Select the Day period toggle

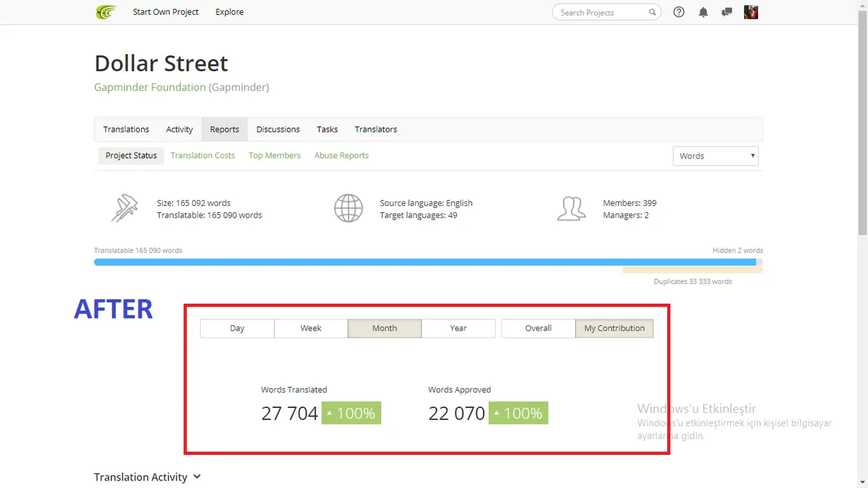(237, 328)
